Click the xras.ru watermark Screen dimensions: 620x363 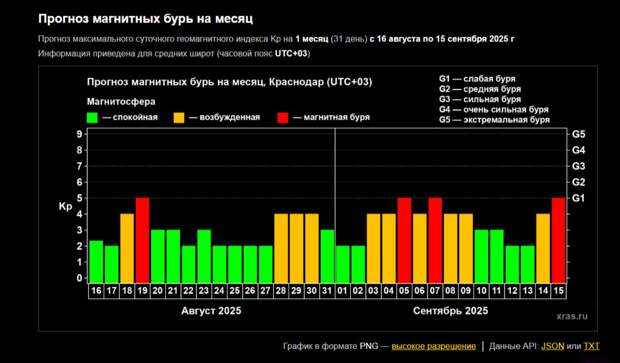[572, 316]
